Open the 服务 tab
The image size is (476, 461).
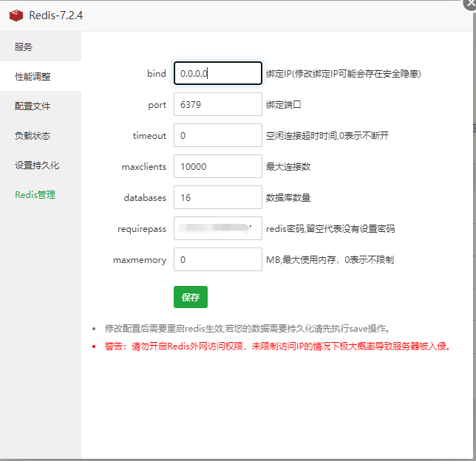41,47
